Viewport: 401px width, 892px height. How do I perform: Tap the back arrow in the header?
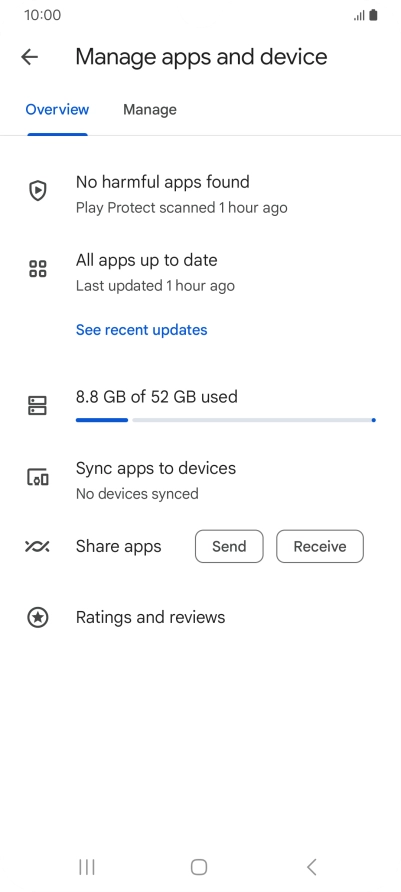pos(29,56)
